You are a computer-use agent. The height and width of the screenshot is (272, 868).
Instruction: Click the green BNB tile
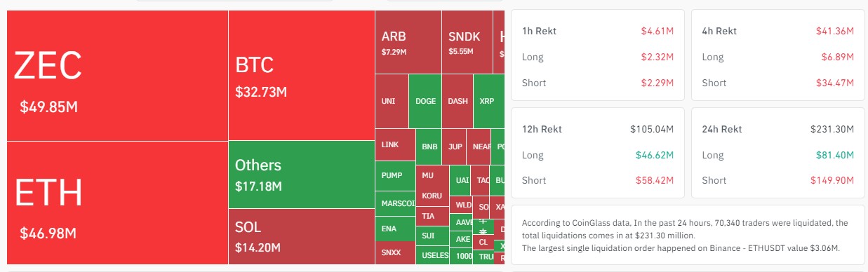[x=429, y=147]
